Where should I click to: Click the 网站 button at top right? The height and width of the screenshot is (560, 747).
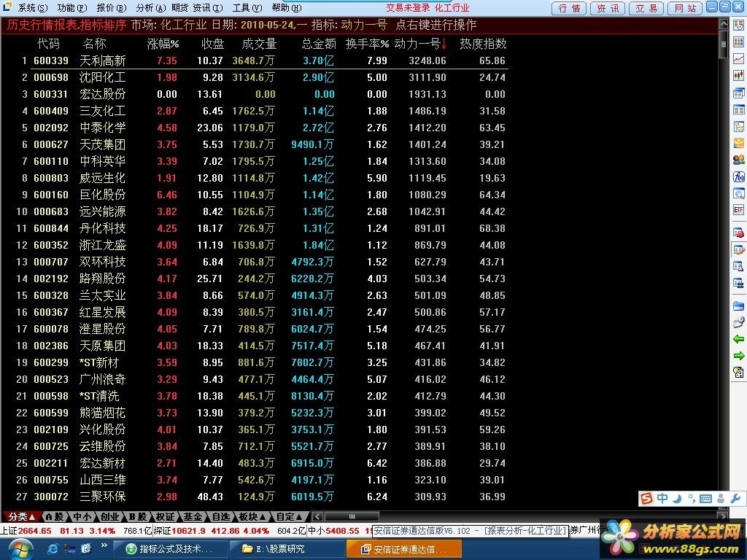685,8
